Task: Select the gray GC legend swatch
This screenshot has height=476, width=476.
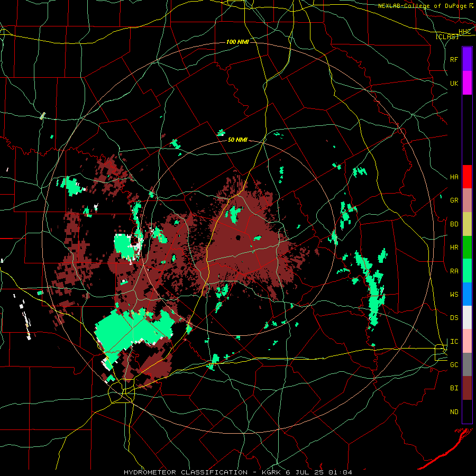Action: pos(467,364)
